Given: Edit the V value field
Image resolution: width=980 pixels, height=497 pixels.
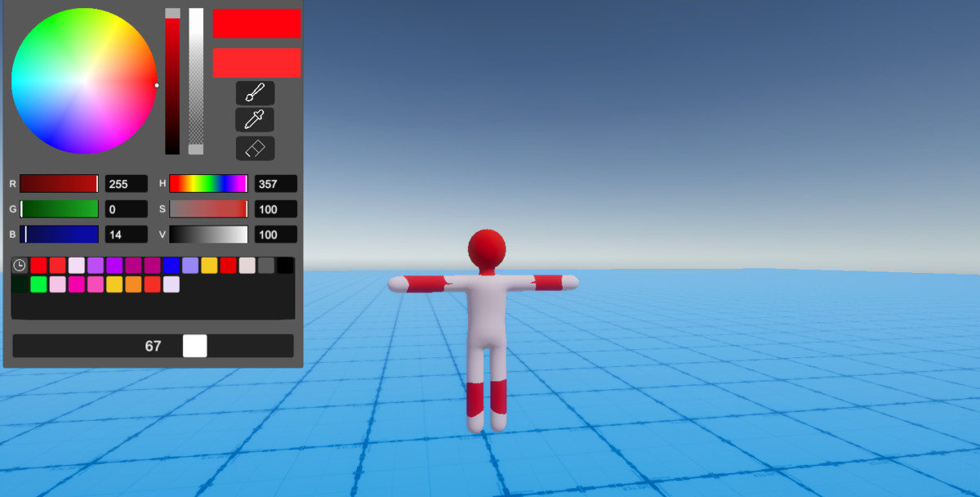Looking at the screenshot, I should 276,235.
